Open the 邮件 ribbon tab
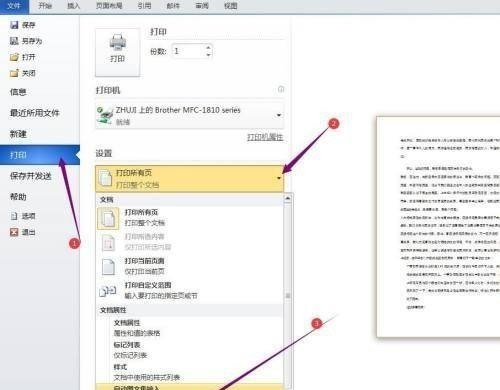 (x=173, y=6)
